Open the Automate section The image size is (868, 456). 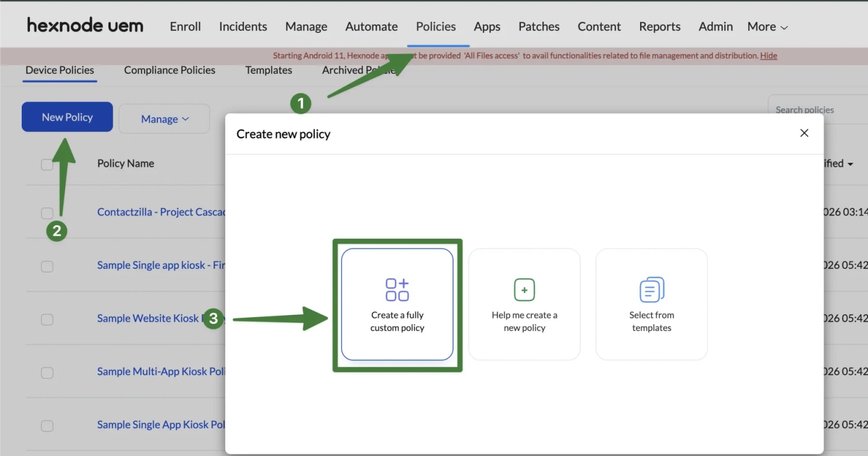coord(372,26)
